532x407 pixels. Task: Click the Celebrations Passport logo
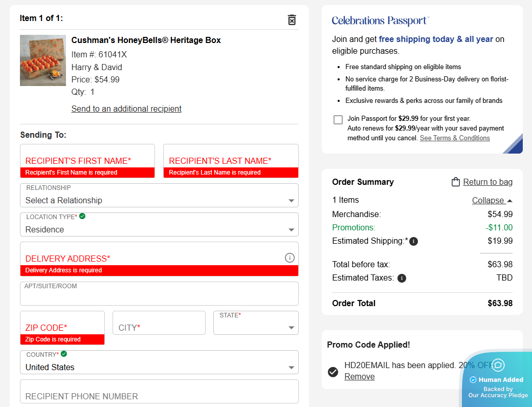click(x=380, y=21)
